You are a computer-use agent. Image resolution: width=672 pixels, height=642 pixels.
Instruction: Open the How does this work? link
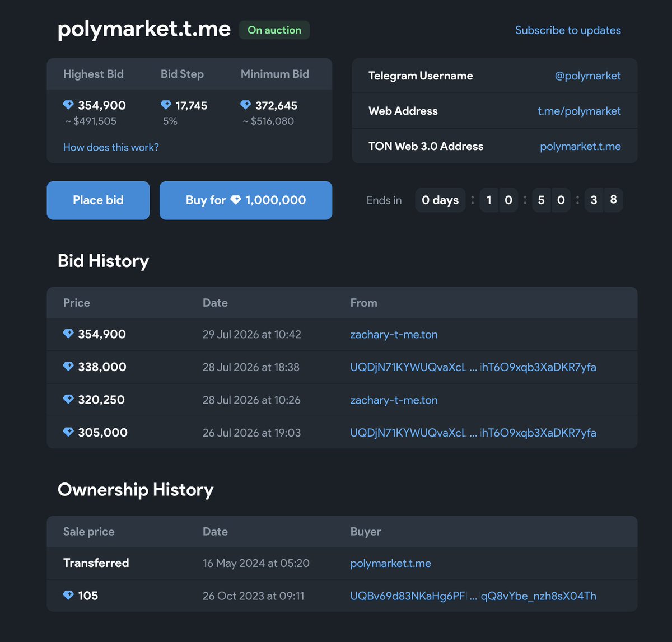point(111,147)
